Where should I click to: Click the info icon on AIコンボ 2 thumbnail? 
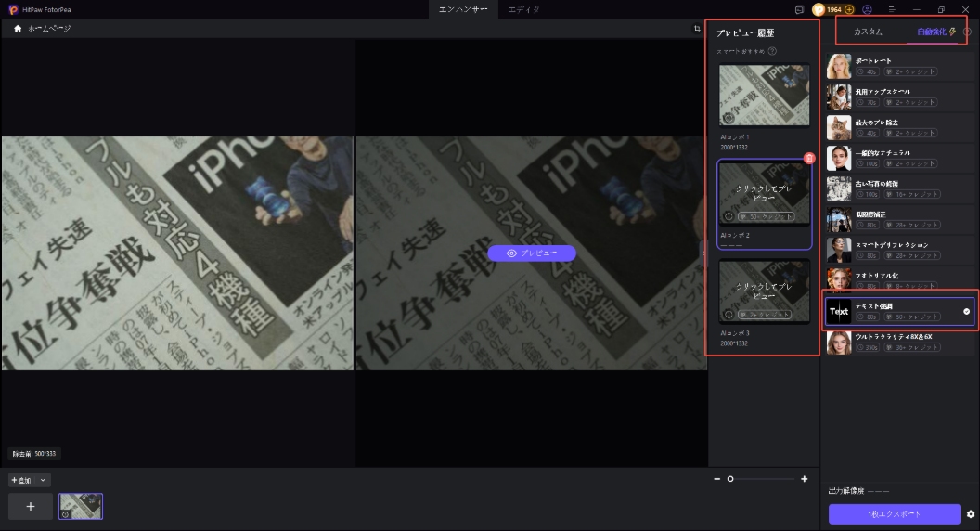click(x=729, y=216)
